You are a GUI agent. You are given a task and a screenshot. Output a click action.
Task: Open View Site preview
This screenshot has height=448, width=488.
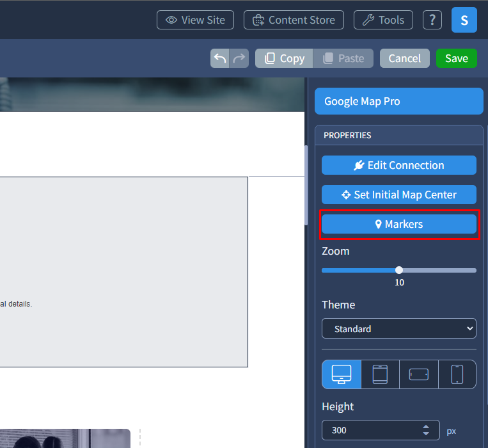[x=195, y=20]
